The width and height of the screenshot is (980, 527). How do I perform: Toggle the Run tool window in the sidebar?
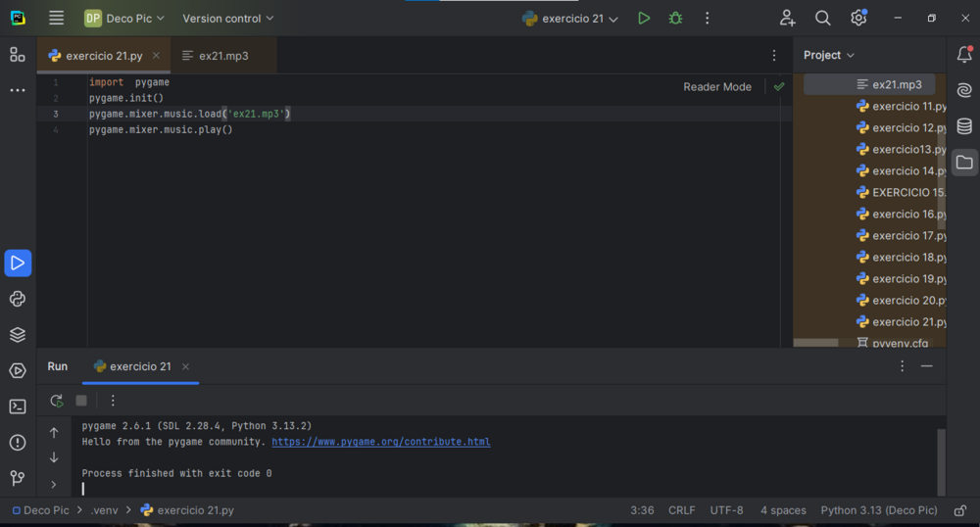click(18, 263)
